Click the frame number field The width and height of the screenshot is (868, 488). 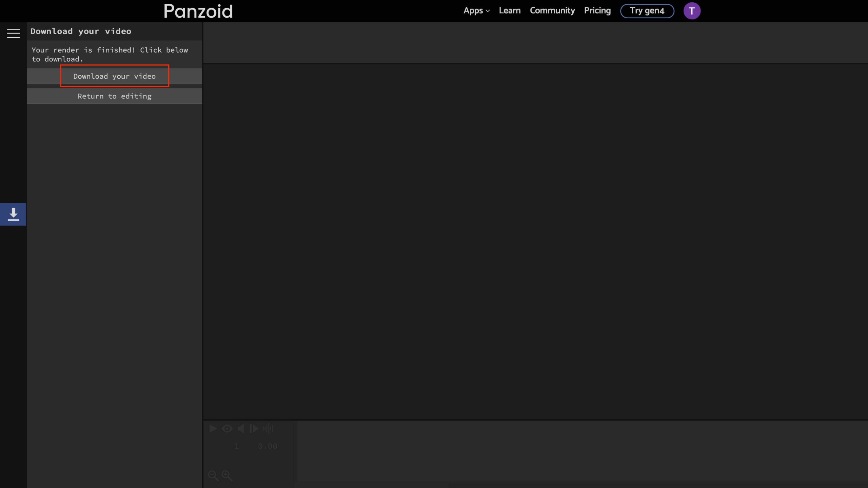[236, 446]
